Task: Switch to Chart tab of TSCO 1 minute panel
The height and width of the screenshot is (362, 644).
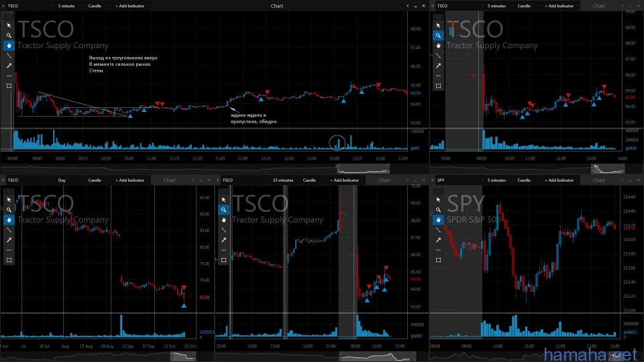Action: click(277, 6)
